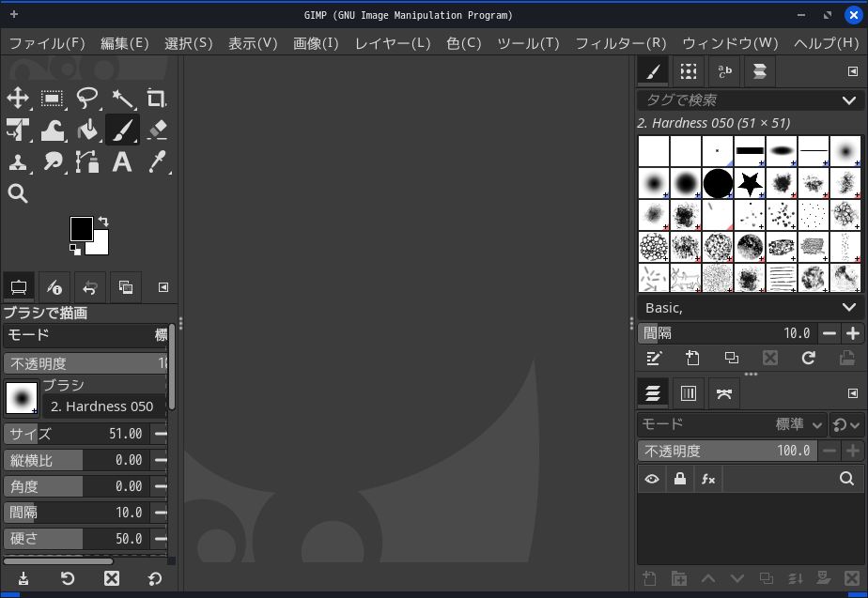Decrease brush 間隔 with minus button
Image resolution: width=868 pixels, height=598 pixels.
829,333
